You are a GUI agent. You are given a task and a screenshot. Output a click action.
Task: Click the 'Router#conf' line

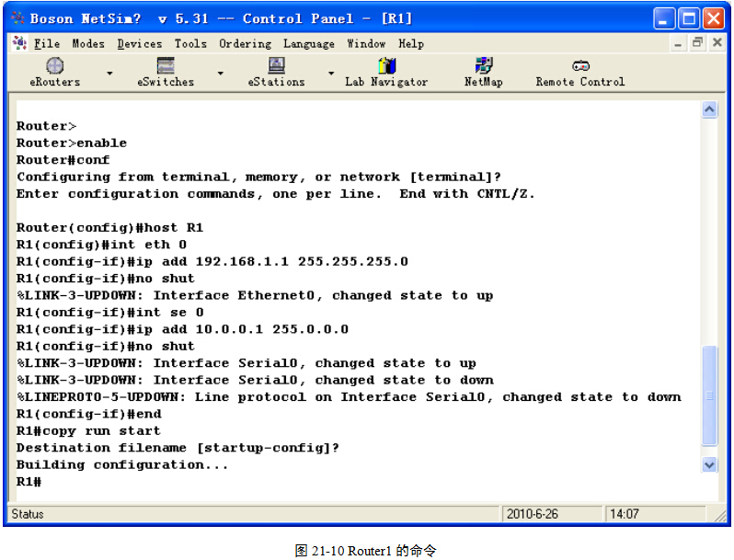[63, 160]
